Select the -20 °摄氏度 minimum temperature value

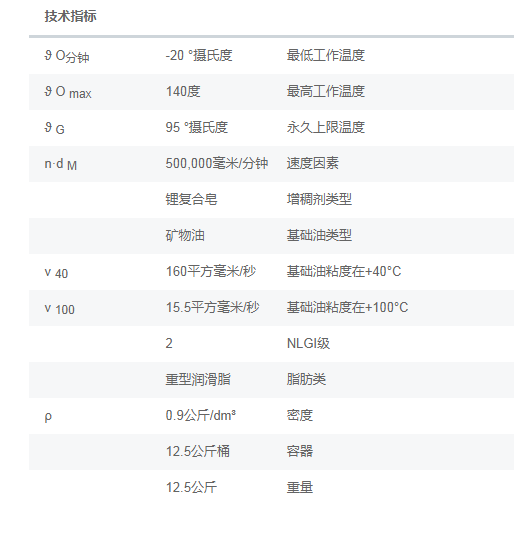click(x=199, y=55)
